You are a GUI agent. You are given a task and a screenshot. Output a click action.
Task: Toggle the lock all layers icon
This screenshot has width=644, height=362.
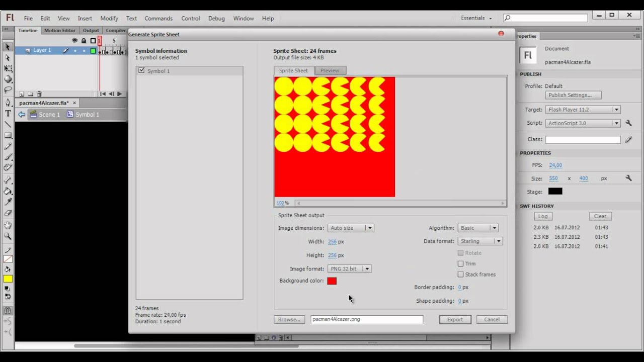point(84,41)
